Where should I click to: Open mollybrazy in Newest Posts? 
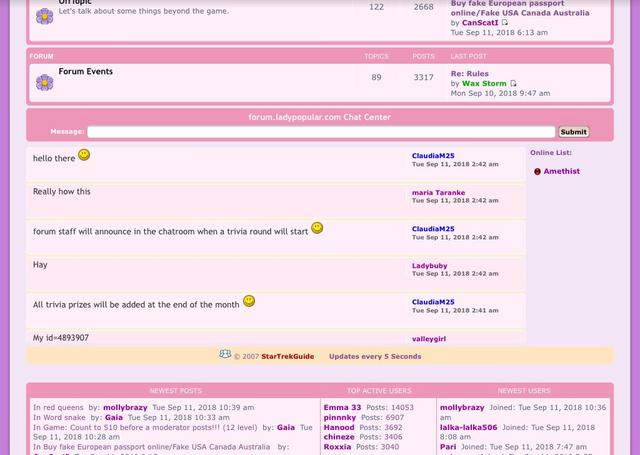[x=125, y=407]
